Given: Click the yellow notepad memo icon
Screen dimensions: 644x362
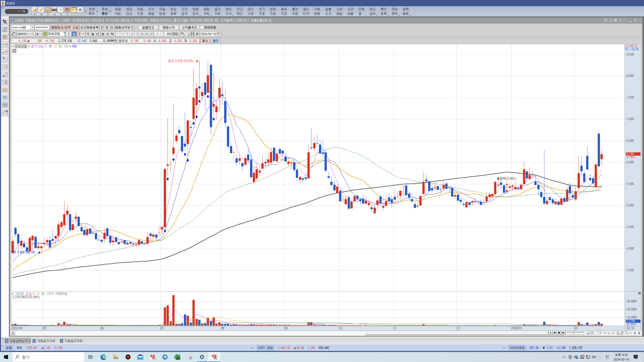Looking at the screenshot, I should click(x=74, y=10).
